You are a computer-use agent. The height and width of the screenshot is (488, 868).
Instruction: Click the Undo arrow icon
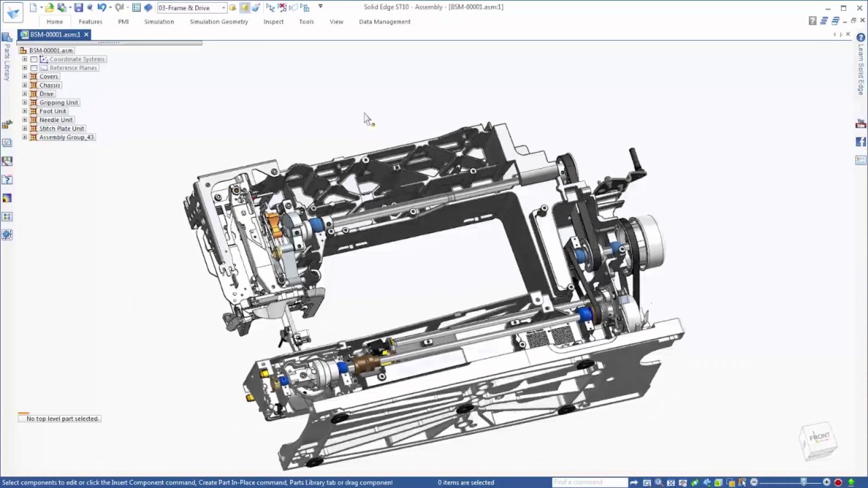(x=101, y=7)
